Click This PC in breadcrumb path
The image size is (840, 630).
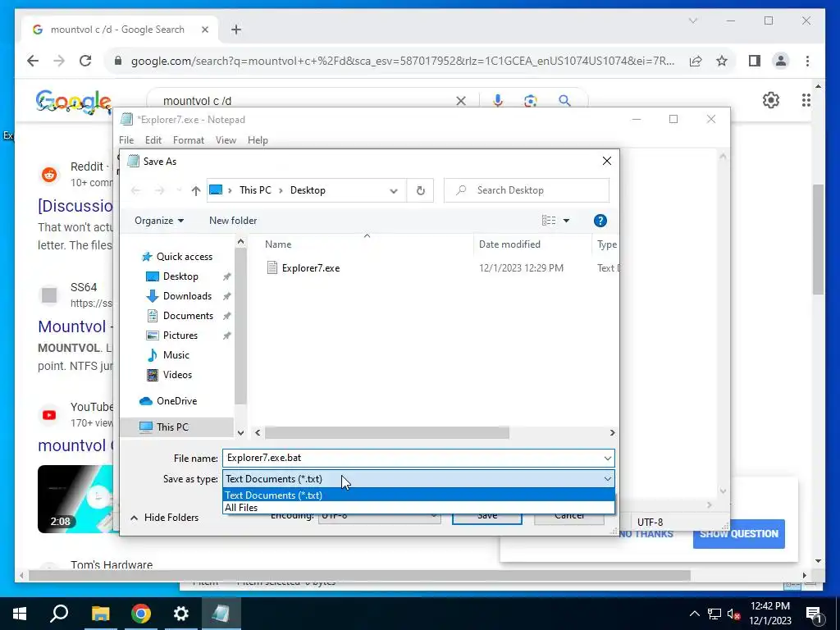[x=255, y=190]
